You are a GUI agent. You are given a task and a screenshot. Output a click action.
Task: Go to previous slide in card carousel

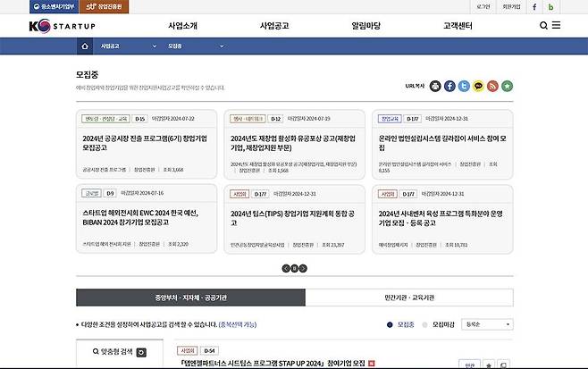click(x=286, y=269)
